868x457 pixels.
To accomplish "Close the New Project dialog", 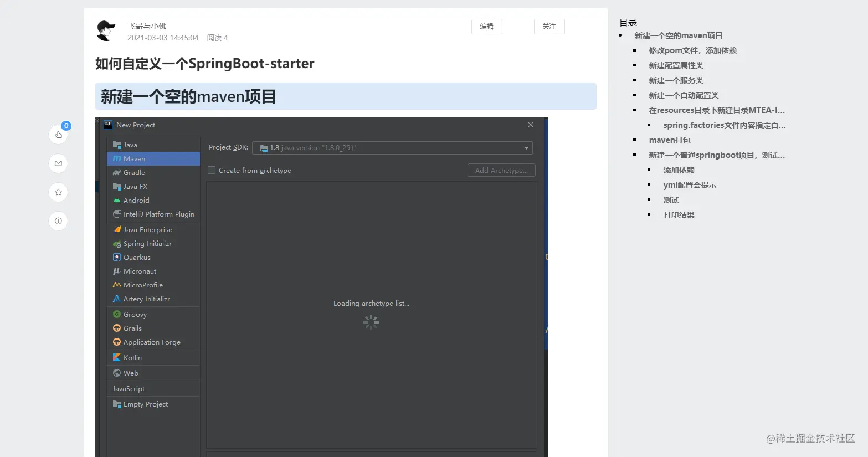I will click(x=531, y=125).
